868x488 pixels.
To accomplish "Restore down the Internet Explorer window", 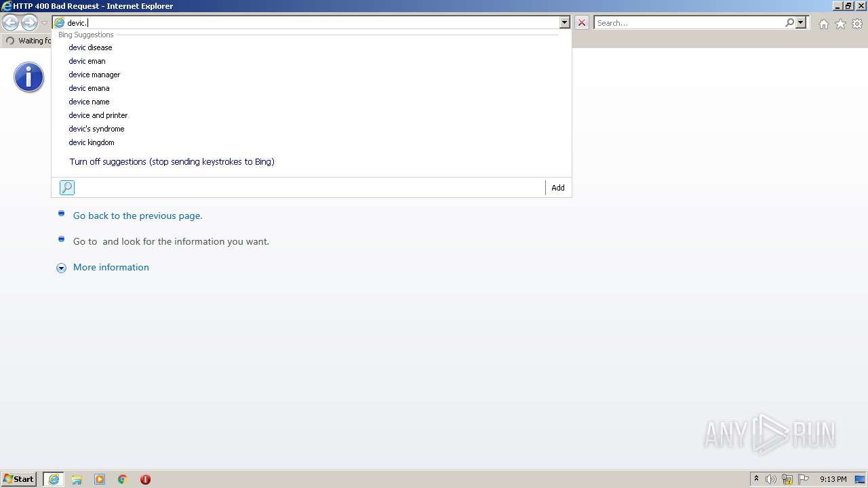I will pyautogui.click(x=848, y=6).
